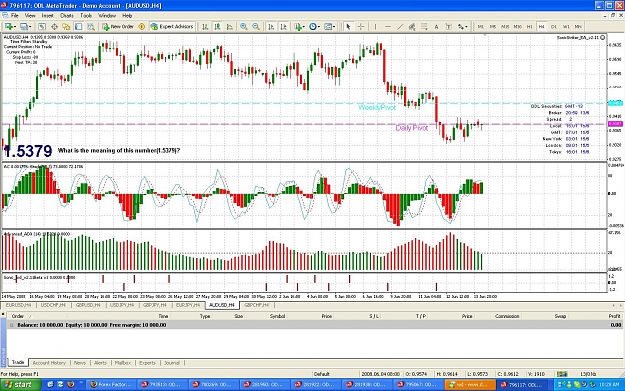
Task: Select the Fibonacci Retracement tool
Action: click(x=424, y=27)
